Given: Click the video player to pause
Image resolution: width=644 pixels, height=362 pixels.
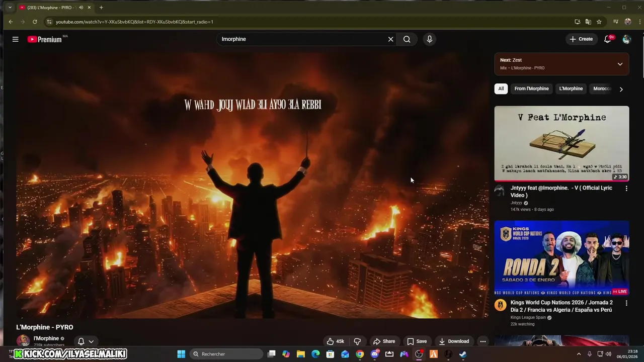Looking at the screenshot, I should click(x=253, y=186).
